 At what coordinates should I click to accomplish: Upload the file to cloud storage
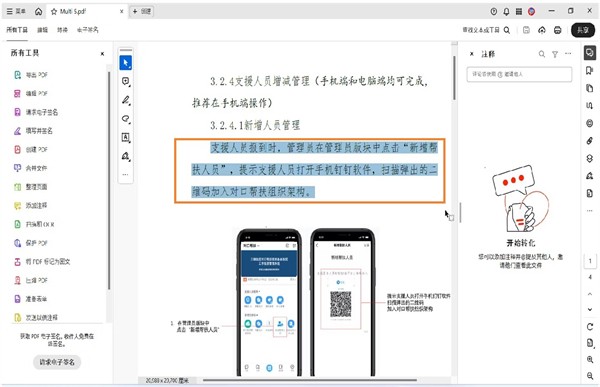pos(542,30)
